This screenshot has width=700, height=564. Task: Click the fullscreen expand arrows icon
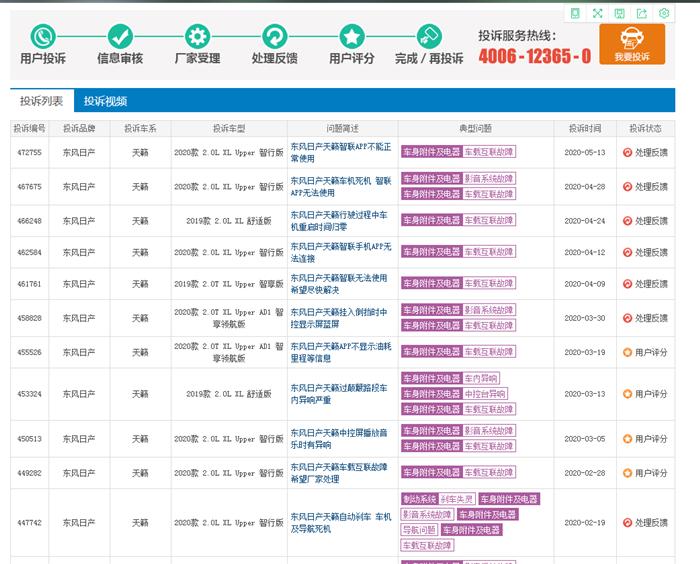click(597, 13)
